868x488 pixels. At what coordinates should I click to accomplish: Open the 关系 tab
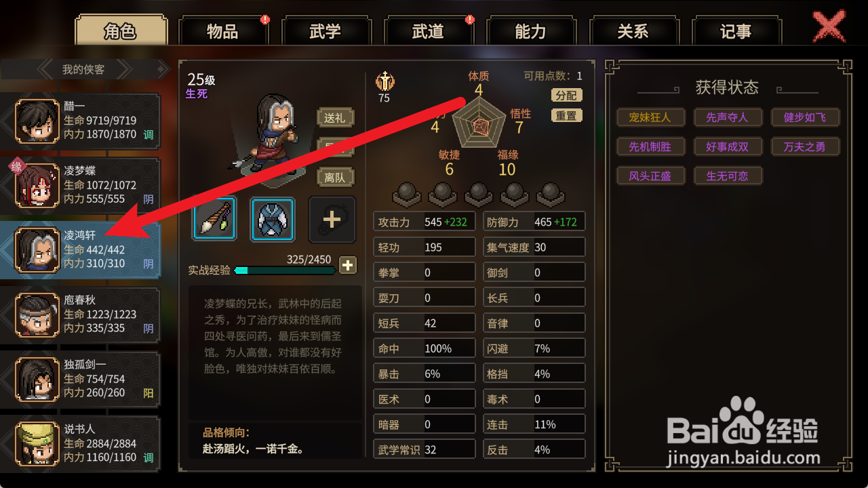click(633, 31)
